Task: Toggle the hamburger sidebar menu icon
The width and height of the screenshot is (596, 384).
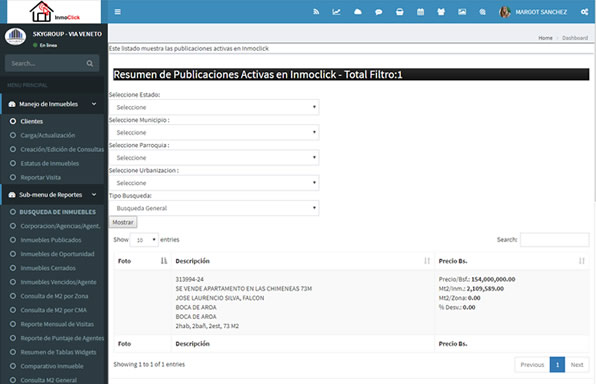Action: (117, 12)
